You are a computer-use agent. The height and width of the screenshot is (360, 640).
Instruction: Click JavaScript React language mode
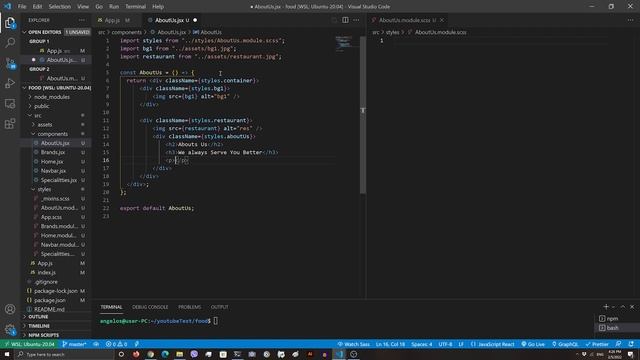tap(492, 344)
